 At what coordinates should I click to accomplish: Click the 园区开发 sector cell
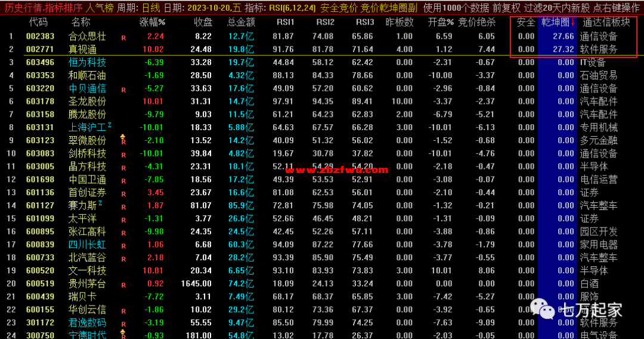[x=599, y=232]
